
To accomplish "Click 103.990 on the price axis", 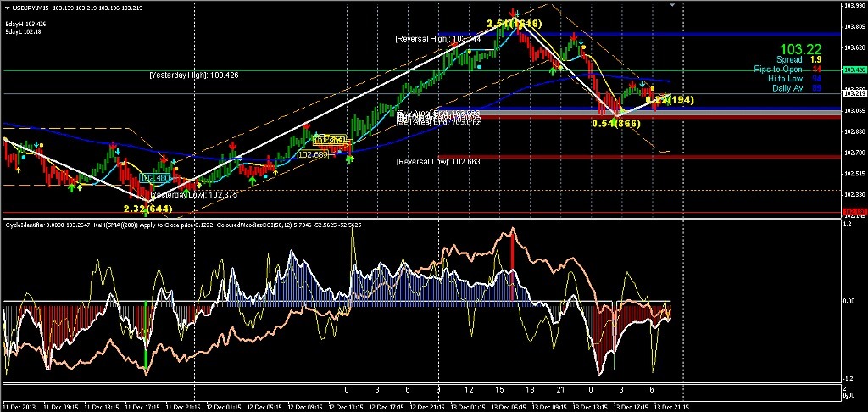I will click(853, 6).
